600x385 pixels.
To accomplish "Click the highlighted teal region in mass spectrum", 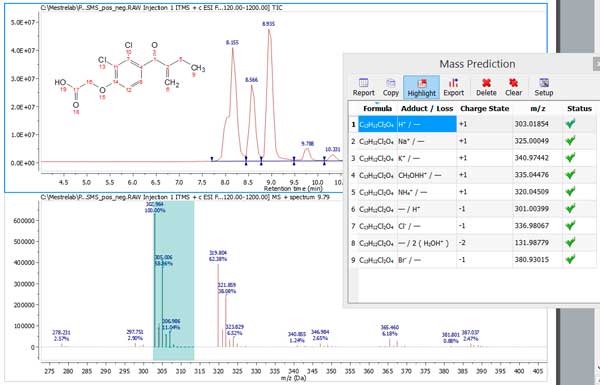I will 173,280.
